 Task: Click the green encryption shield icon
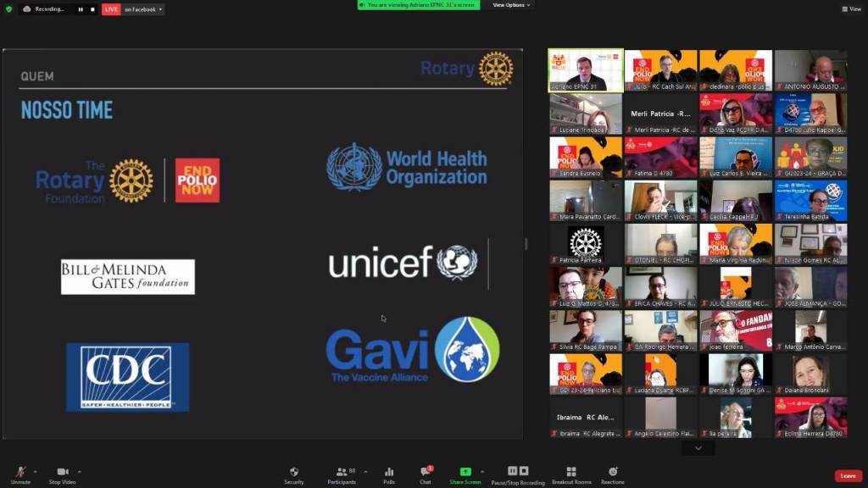[9, 9]
